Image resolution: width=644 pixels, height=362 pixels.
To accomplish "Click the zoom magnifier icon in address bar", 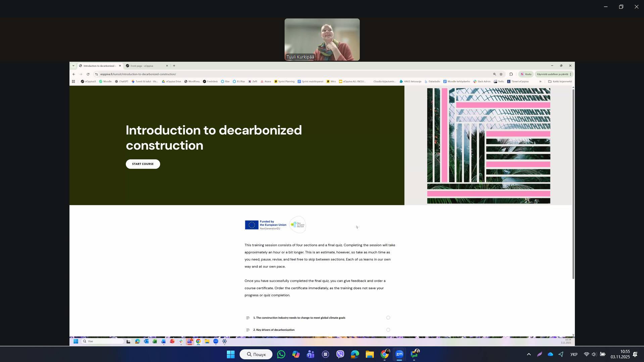I will click(x=494, y=74).
